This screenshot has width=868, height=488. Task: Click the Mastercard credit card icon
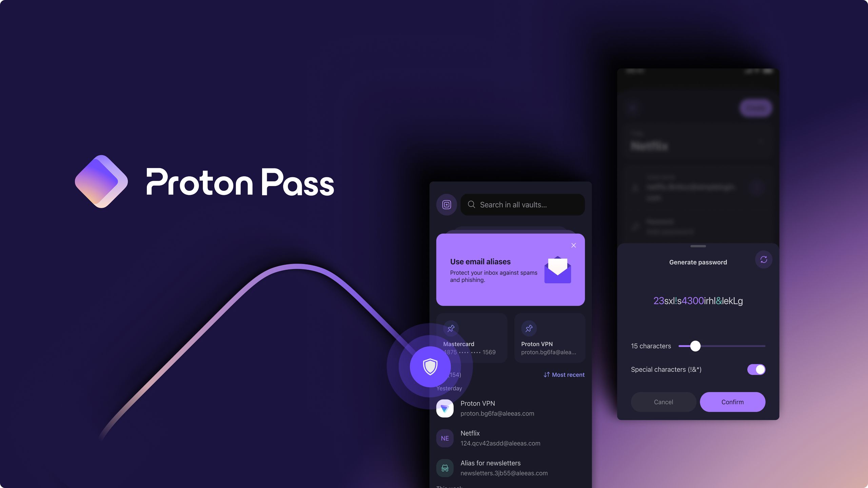click(451, 328)
